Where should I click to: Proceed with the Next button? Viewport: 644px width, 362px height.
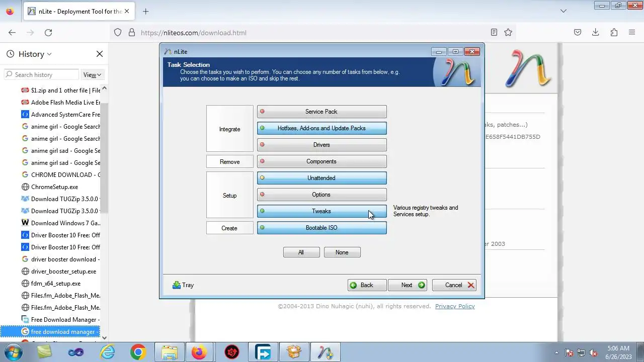(408, 285)
